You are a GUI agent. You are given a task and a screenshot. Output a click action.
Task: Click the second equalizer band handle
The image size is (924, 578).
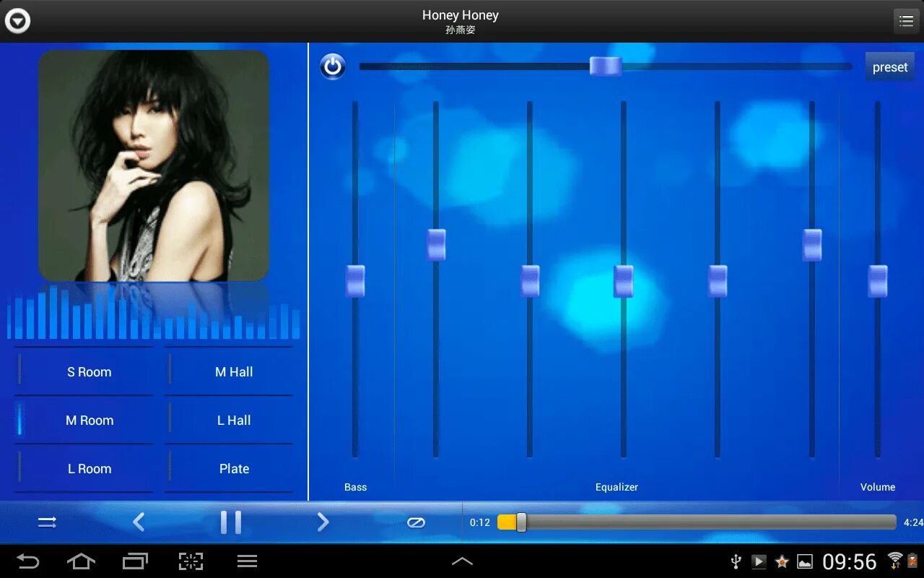point(530,281)
